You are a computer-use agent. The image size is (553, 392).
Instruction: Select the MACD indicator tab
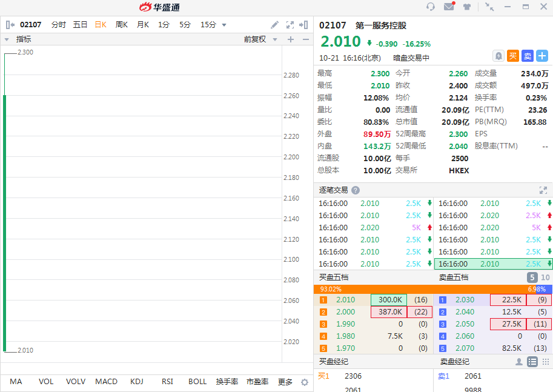point(106,382)
